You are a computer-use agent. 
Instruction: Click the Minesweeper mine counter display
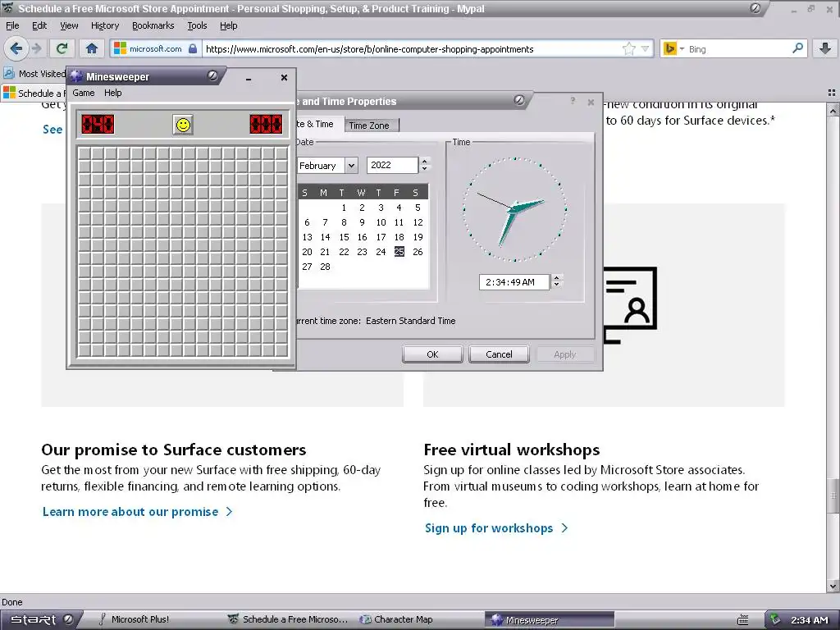click(98, 125)
